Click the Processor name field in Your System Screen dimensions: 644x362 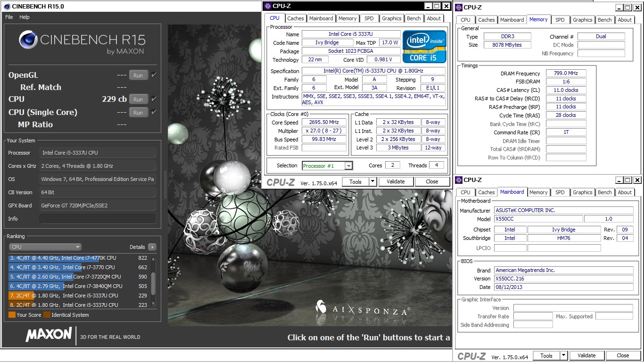[x=98, y=153]
